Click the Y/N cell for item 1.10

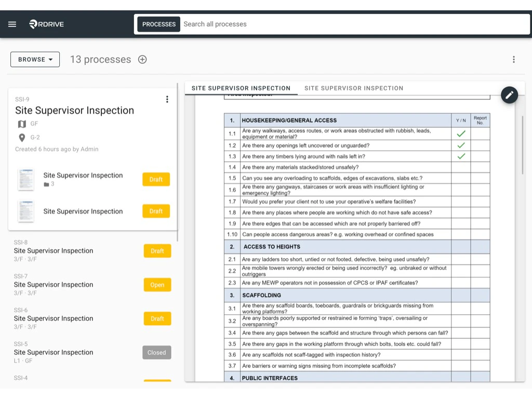click(461, 234)
